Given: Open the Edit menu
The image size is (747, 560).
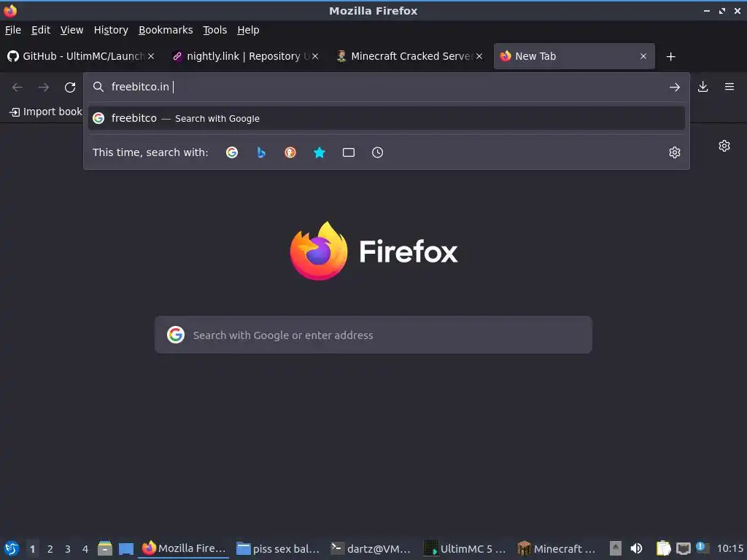Looking at the screenshot, I should (41, 30).
